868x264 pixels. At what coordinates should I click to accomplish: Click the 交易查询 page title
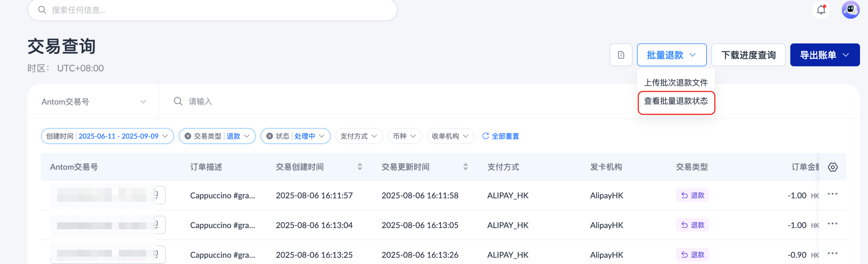(x=62, y=46)
